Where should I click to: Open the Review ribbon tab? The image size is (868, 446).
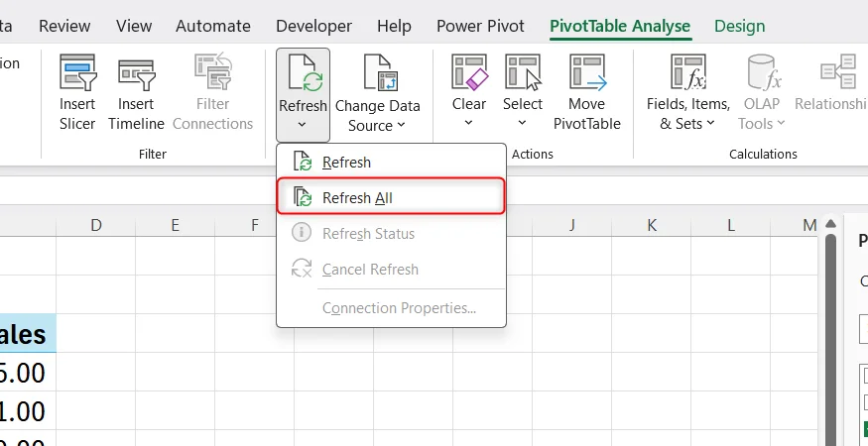(64, 26)
